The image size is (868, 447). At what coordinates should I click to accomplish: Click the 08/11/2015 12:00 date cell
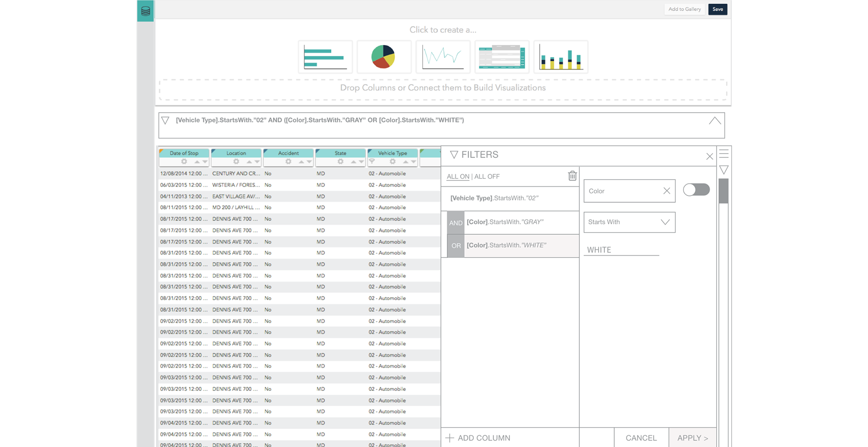click(x=184, y=208)
